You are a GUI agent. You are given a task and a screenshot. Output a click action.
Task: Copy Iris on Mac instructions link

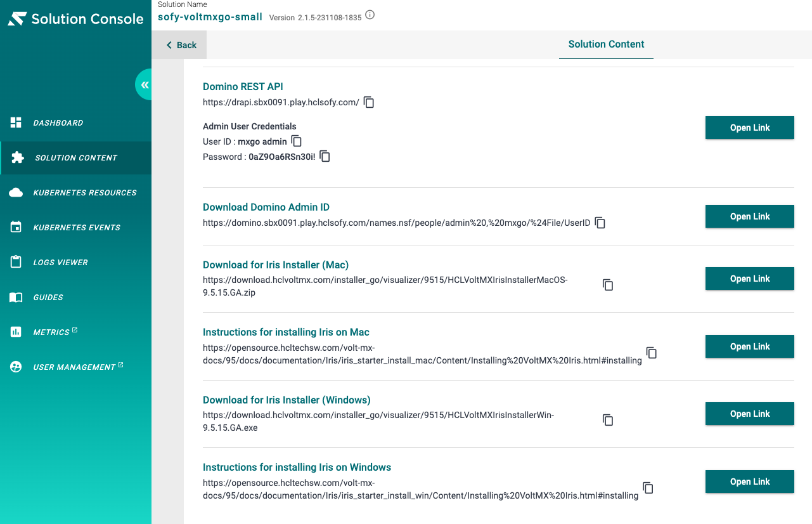651,353
